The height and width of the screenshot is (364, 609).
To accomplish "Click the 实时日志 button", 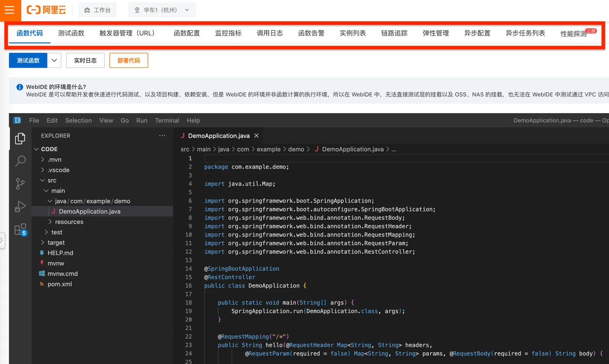I will 85,60.
